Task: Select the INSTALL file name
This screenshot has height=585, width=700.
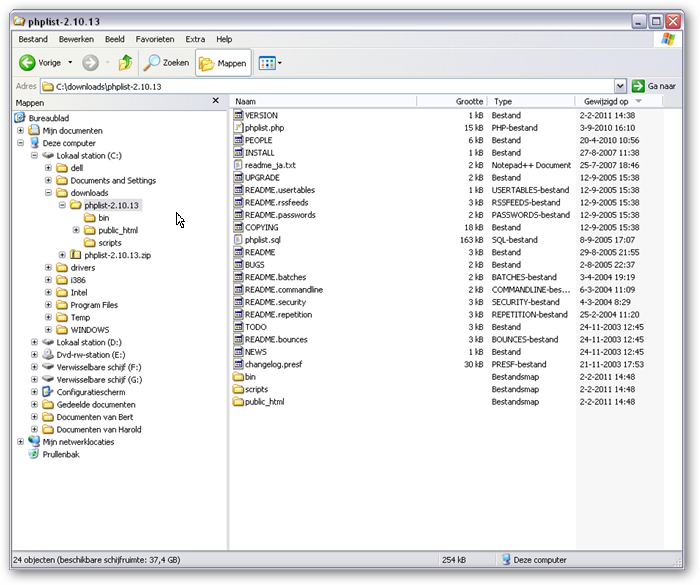Action: click(x=259, y=153)
